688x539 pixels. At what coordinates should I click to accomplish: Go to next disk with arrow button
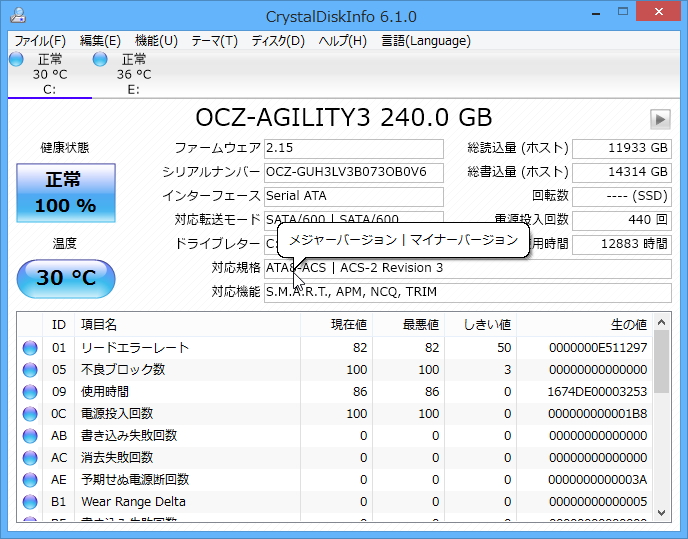660,119
